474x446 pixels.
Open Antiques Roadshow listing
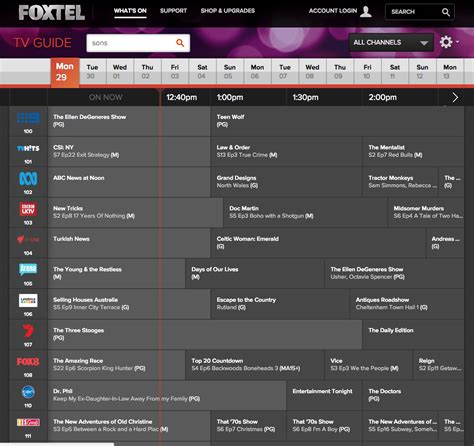(407, 304)
